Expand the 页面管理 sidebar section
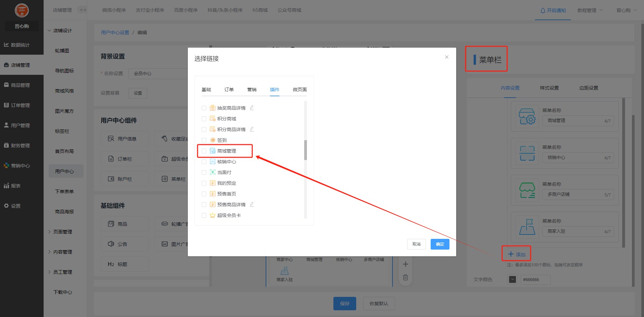Image resolution: width=644 pixels, height=317 pixels. (x=62, y=232)
